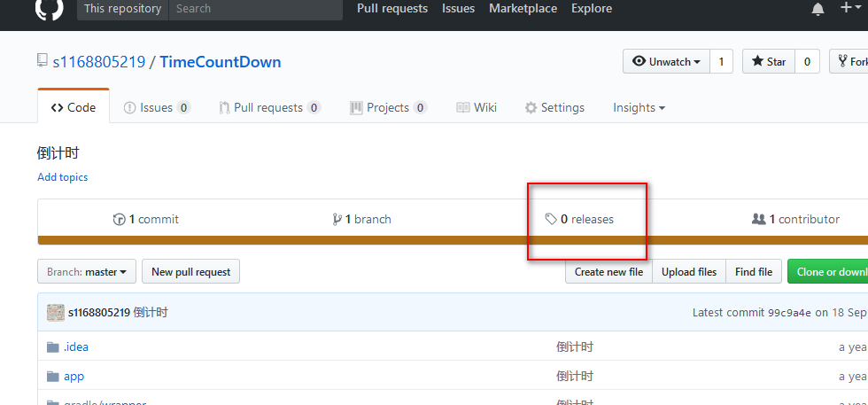Click the .idea folder icon

pos(52,347)
